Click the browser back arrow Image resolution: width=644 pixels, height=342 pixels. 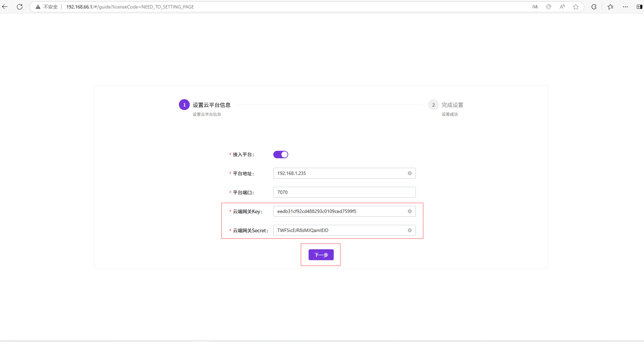pos(5,7)
